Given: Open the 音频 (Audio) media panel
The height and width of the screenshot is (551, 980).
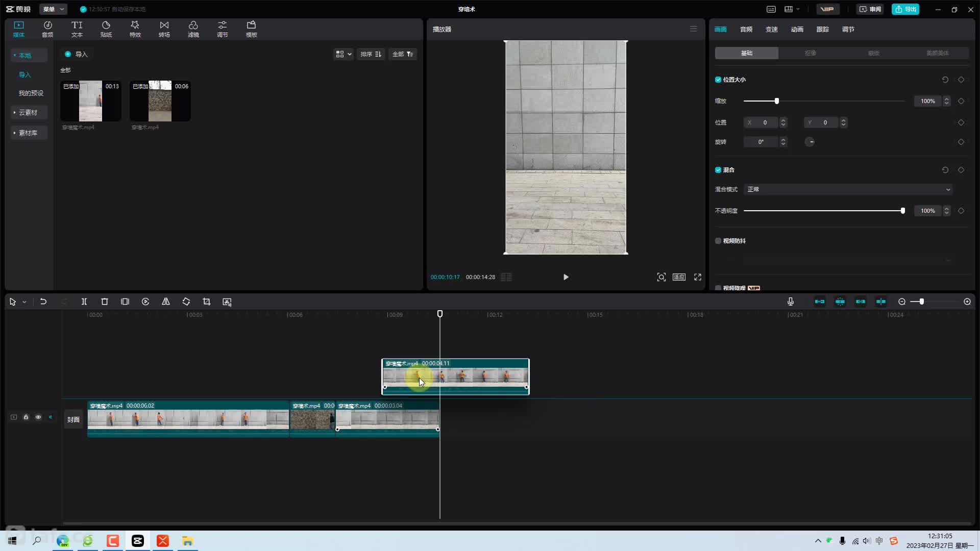Looking at the screenshot, I should [x=47, y=29].
